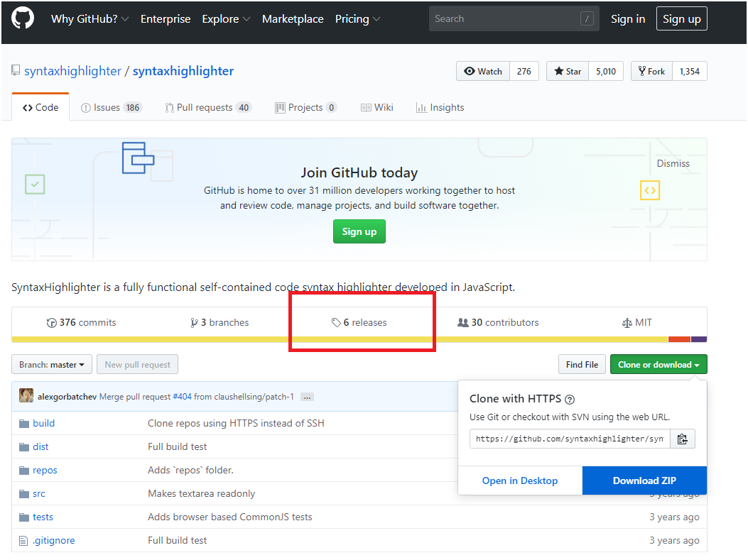Image resolution: width=748 pixels, height=560 pixels.
Task: Switch to the Pull requests tab
Action: pyautogui.click(x=208, y=107)
